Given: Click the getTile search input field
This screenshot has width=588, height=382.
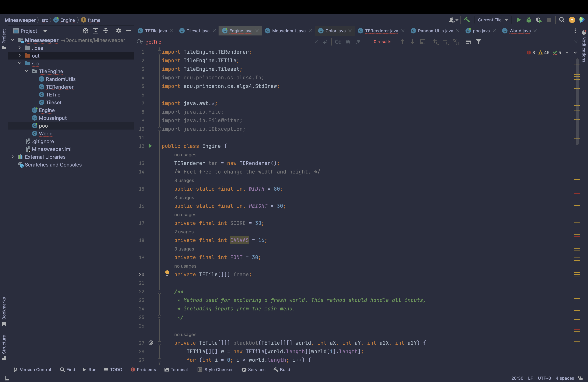Looking at the screenshot, I should tap(222, 41).
